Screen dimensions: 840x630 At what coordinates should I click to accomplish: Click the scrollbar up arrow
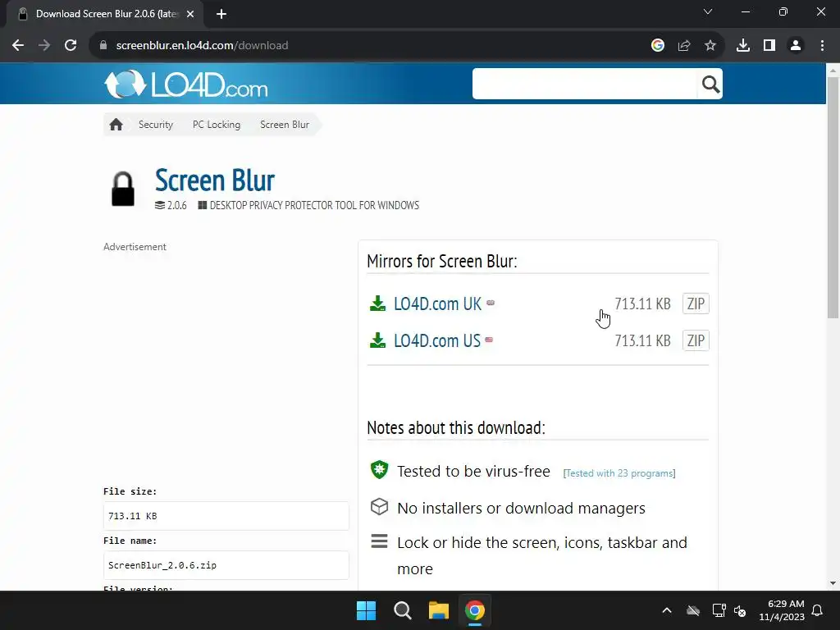(x=833, y=71)
